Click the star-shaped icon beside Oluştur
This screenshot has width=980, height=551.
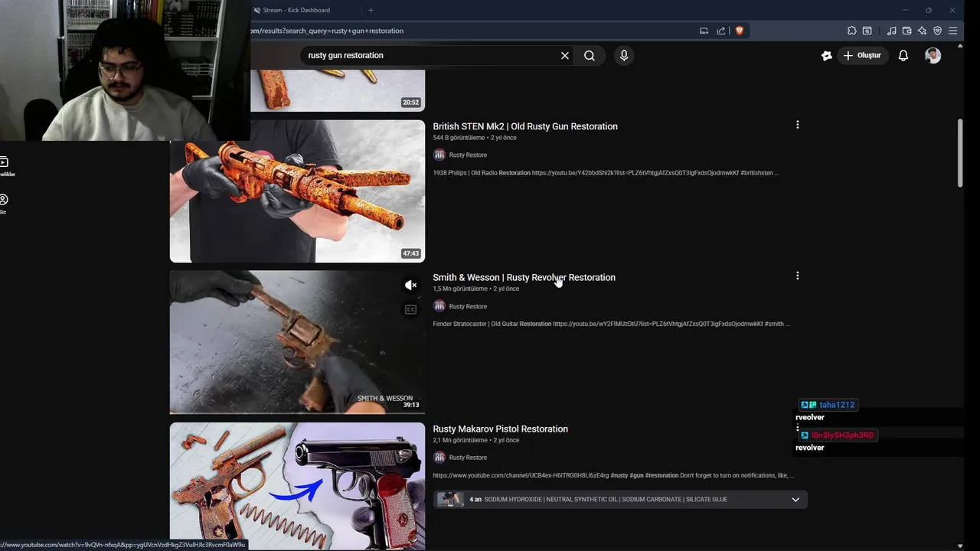point(826,56)
